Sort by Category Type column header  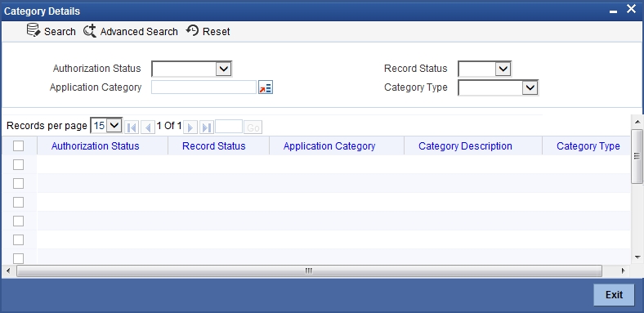(x=588, y=146)
